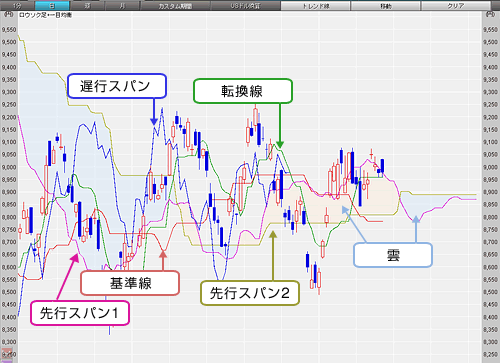This screenshot has height=363, width=500.
Task: Click the 転換線 label box
Action: pos(243,91)
